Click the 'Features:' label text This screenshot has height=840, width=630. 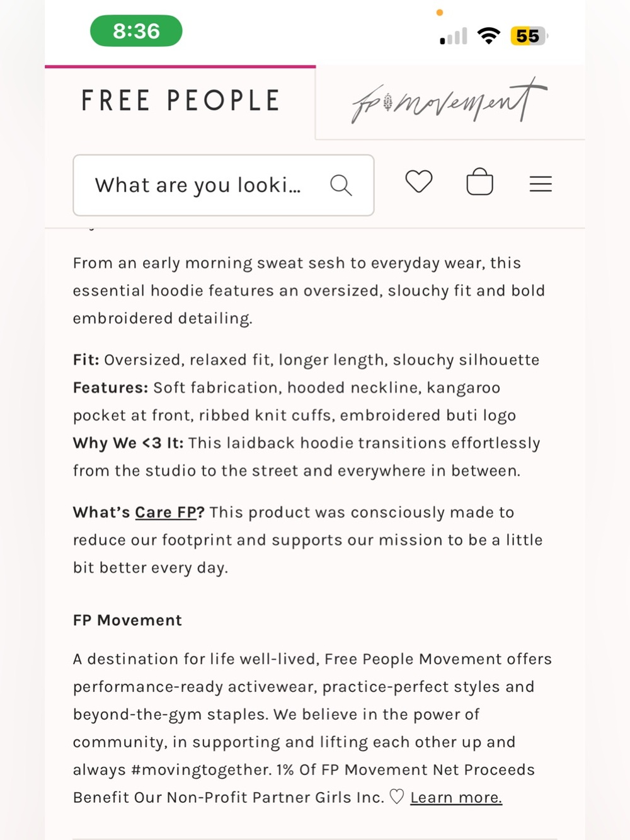(x=110, y=388)
